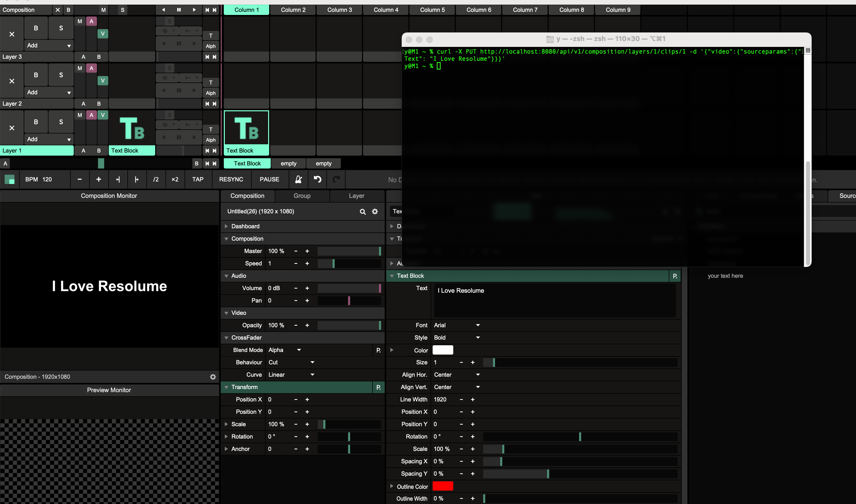Viewport: 856px width, 504px height.
Task: Open the composition search magnifier icon
Action: click(x=363, y=212)
